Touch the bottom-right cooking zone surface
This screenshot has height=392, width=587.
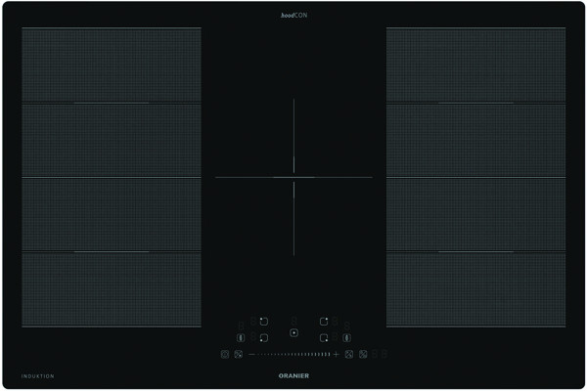tap(475, 290)
